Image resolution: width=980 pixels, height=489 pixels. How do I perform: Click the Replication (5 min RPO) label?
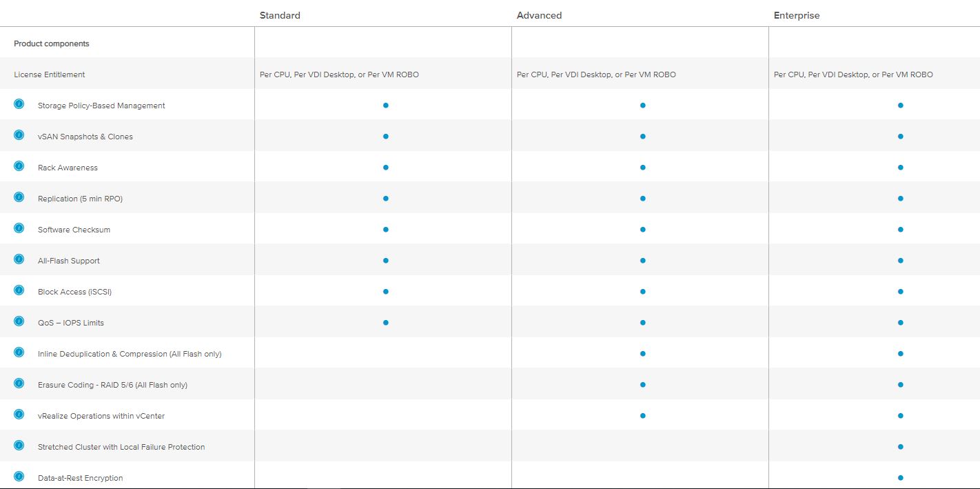click(x=80, y=199)
